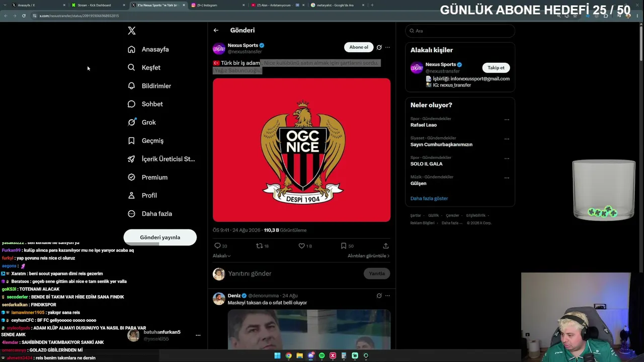This screenshot has width=644, height=362.
Task: Click the Yanıtla reply button
Action: [x=377, y=274]
